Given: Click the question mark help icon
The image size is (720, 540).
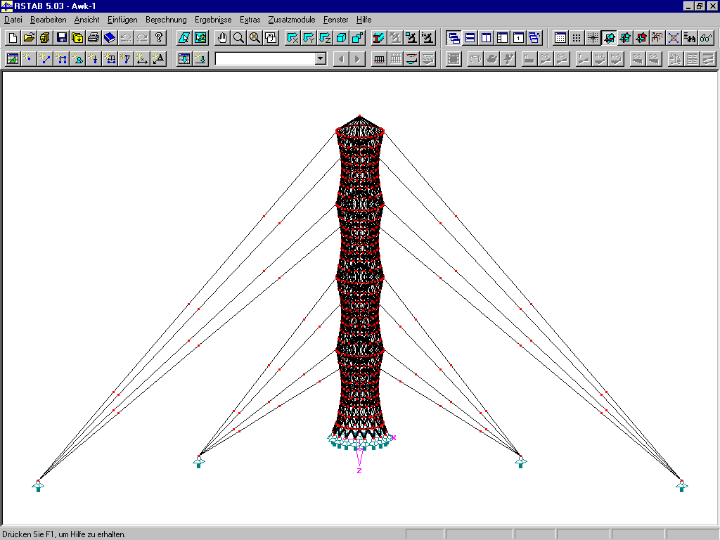Looking at the screenshot, I should 158,38.
